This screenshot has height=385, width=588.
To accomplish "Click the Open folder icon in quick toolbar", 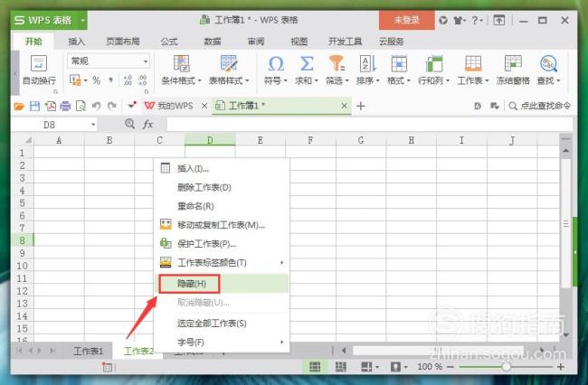I will coord(19,107).
